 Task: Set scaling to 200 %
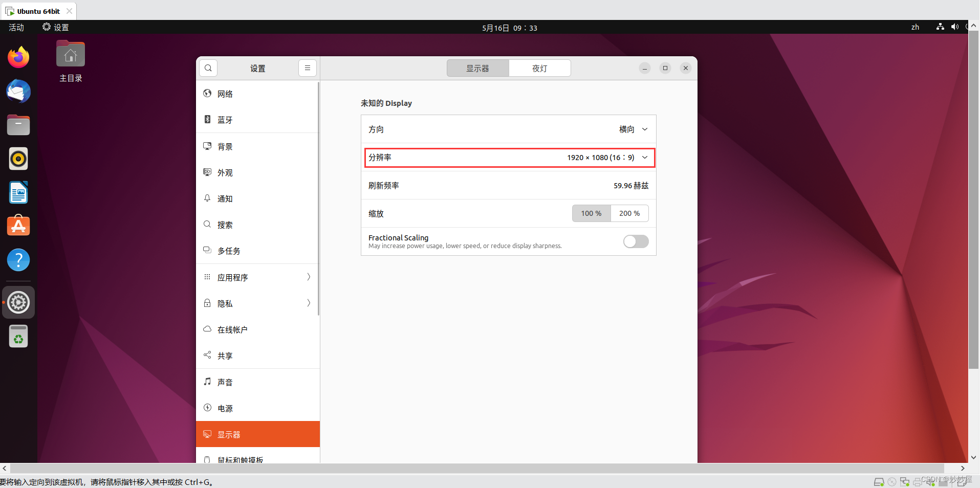[x=629, y=213]
